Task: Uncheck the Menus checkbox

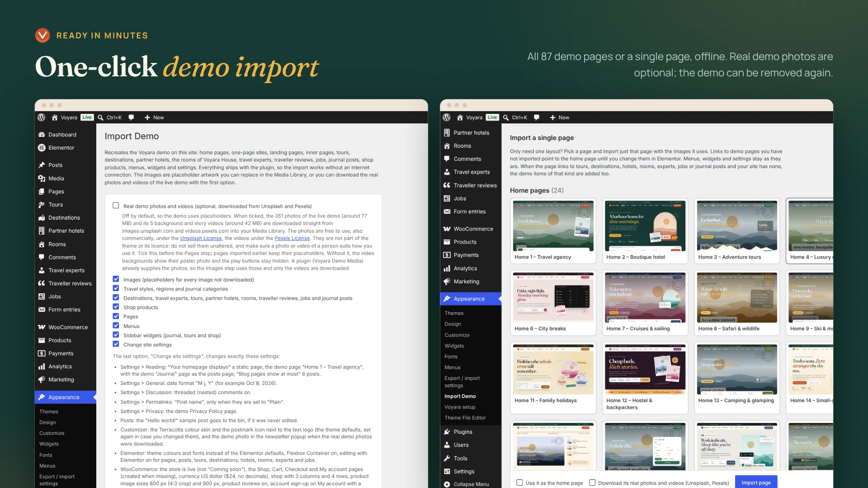Action: tap(116, 326)
